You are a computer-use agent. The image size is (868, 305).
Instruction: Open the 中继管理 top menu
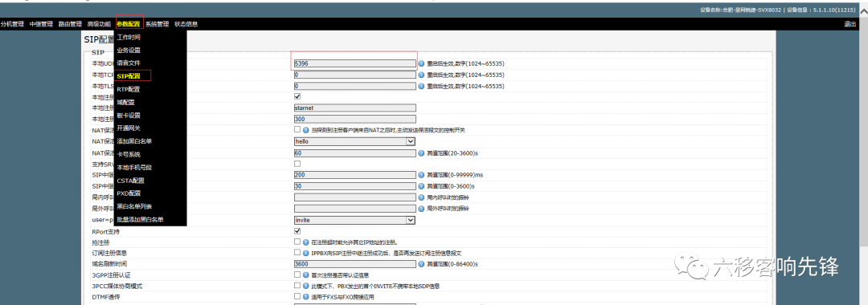pyautogui.click(x=41, y=24)
